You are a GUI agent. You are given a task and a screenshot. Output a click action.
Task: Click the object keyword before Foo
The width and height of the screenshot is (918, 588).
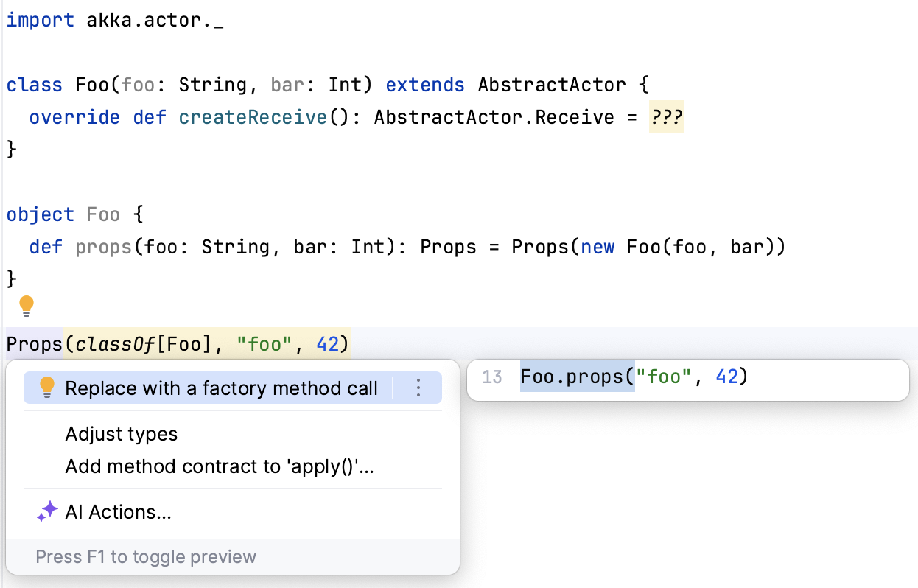pos(41,214)
